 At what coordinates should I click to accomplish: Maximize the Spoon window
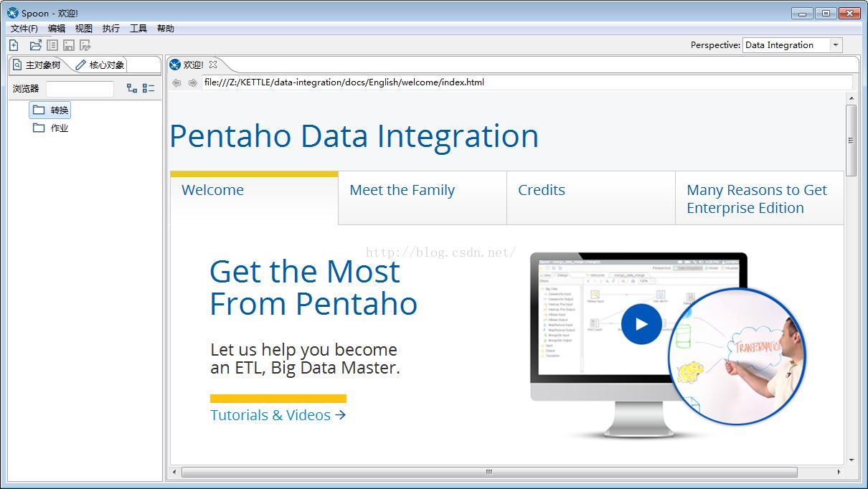pos(826,13)
